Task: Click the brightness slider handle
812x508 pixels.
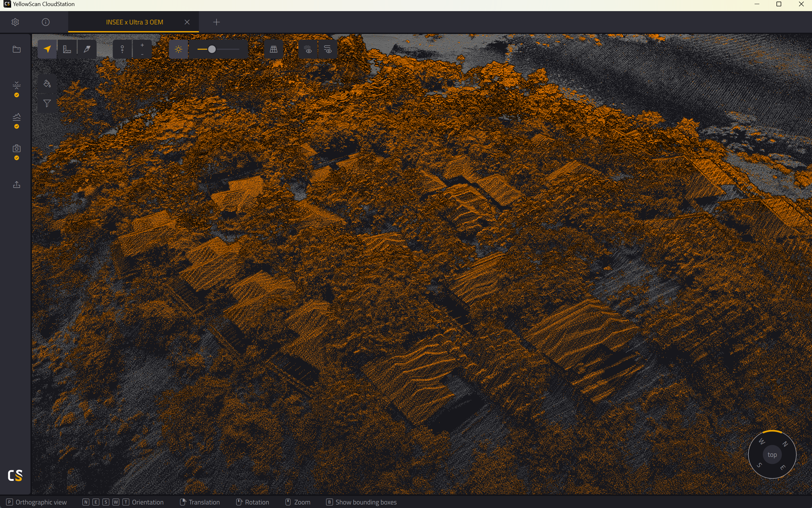Action: 212,50
